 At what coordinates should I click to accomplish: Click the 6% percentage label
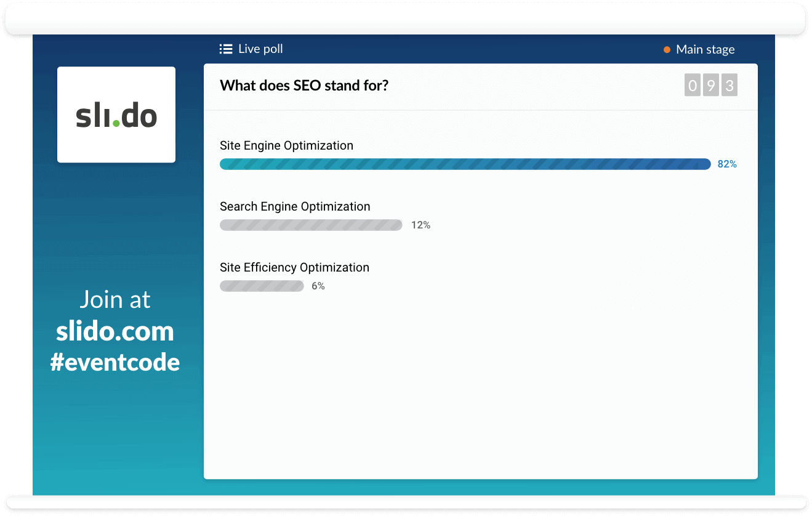(318, 286)
